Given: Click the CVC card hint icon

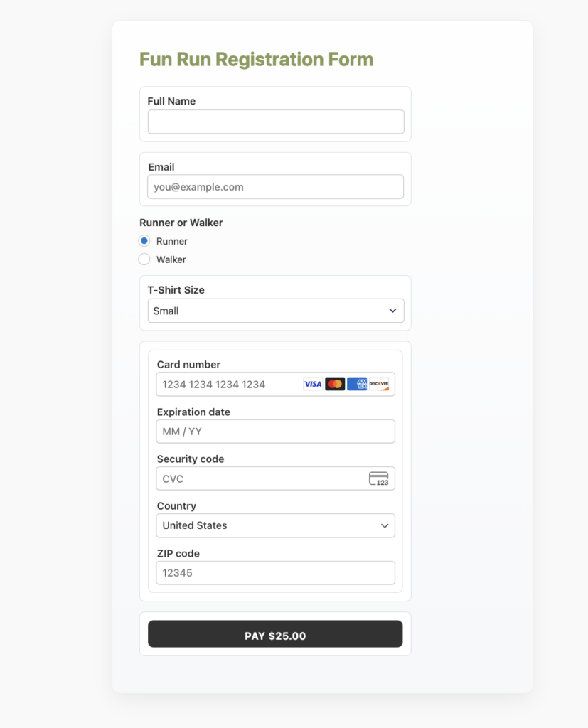Looking at the screenshot, I should tap(379, 478).
